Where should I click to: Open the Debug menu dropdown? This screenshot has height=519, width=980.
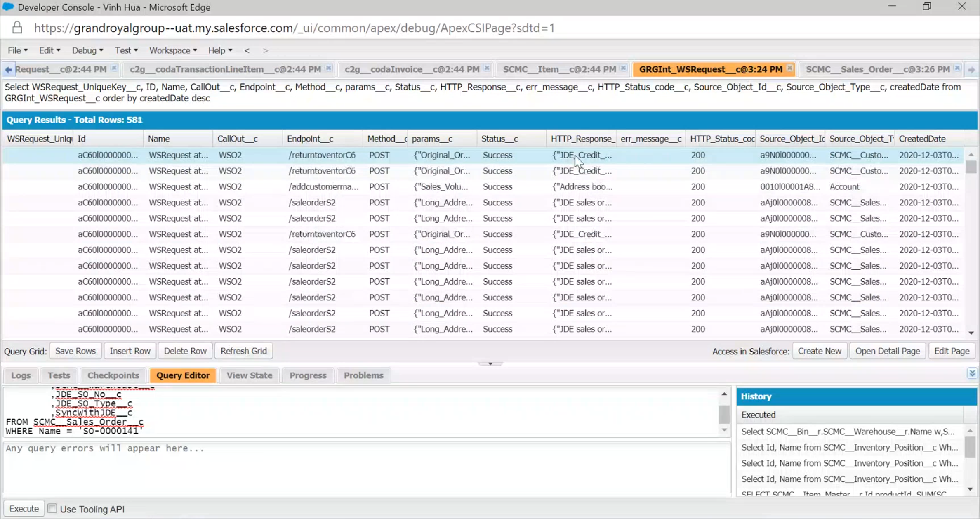click(87, 50)
